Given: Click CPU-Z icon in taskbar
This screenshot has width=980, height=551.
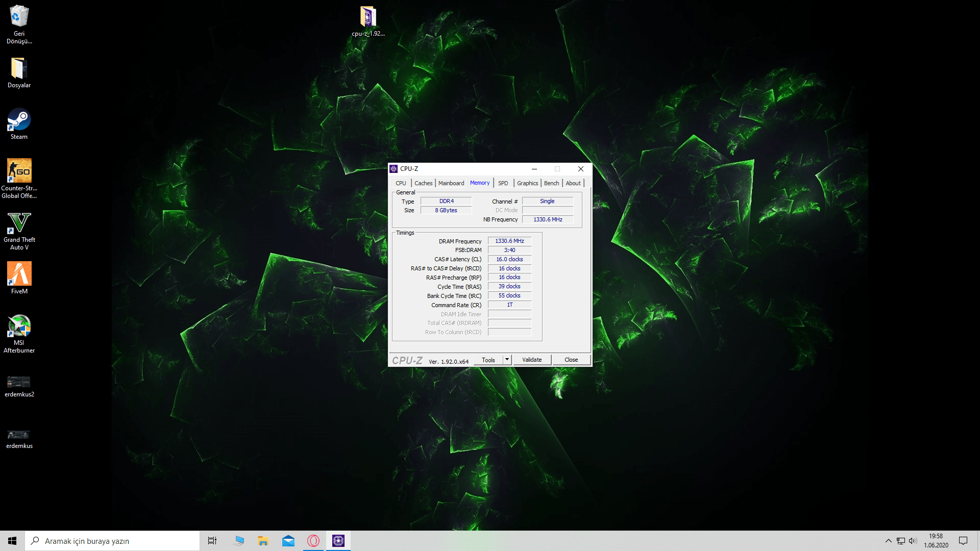Looking at the screenshot, I should pyautogui.click(x=338, y=541).
